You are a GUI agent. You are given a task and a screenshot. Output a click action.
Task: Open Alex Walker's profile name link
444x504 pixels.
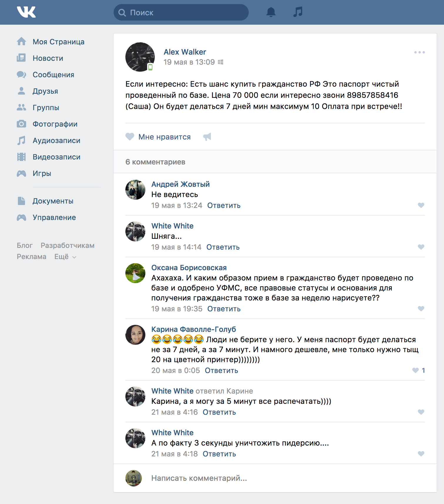tap(185, 52)
